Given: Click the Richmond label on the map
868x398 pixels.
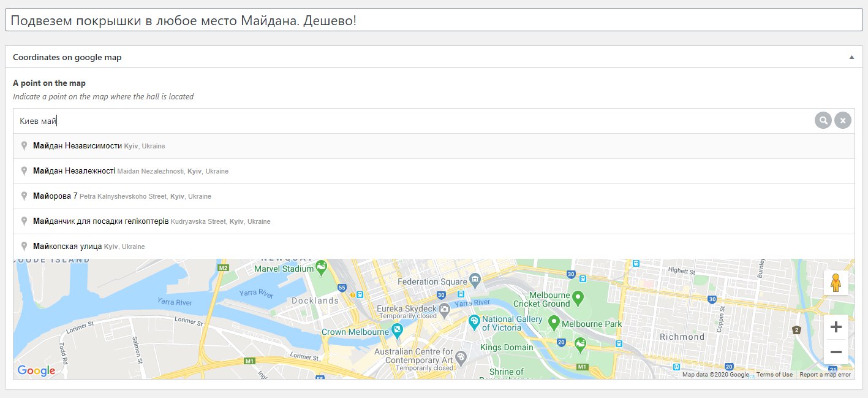Looking at the screenshot, I should tap(682, 337).
